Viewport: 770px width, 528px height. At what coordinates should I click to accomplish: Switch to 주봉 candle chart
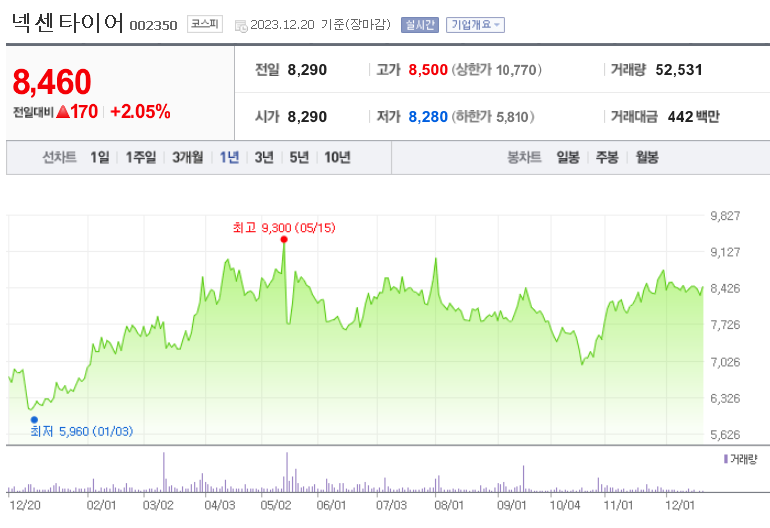point(607,157)
